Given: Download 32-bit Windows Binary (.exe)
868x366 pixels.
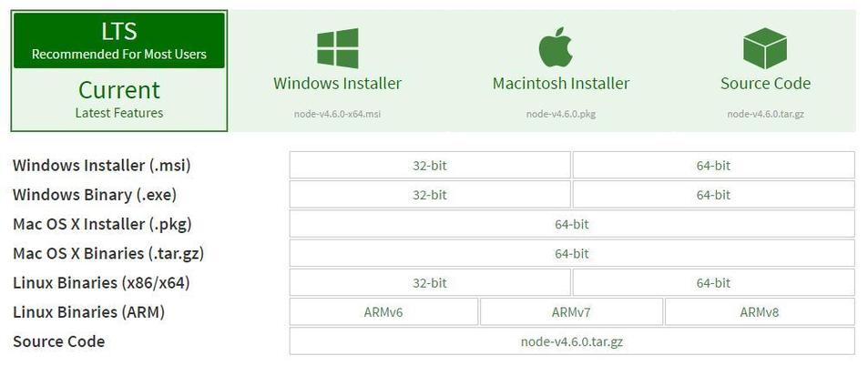Looking at the screenshot, I should [430, 194].
